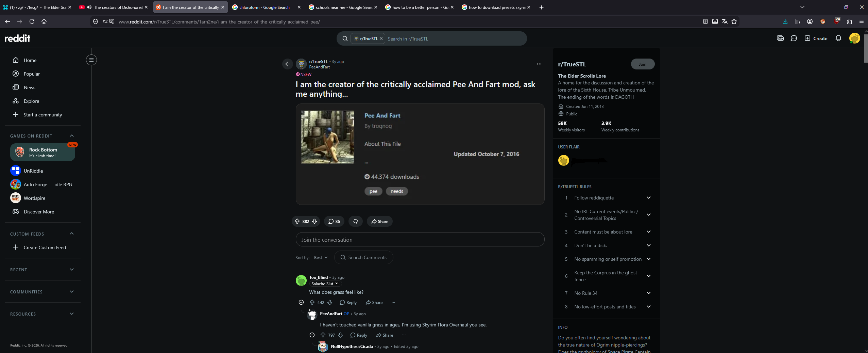This screenshot has height=353, width=868.
Task: Reply to Too_Blind's comment
Action: click(x=348, y=302)
